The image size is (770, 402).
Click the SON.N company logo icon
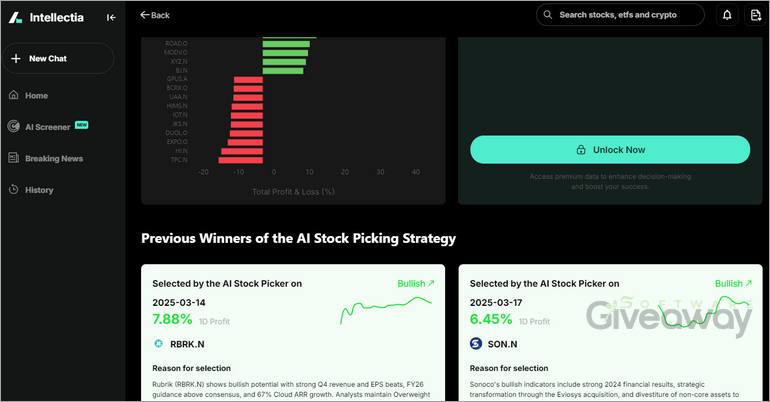tap(476, 343)
